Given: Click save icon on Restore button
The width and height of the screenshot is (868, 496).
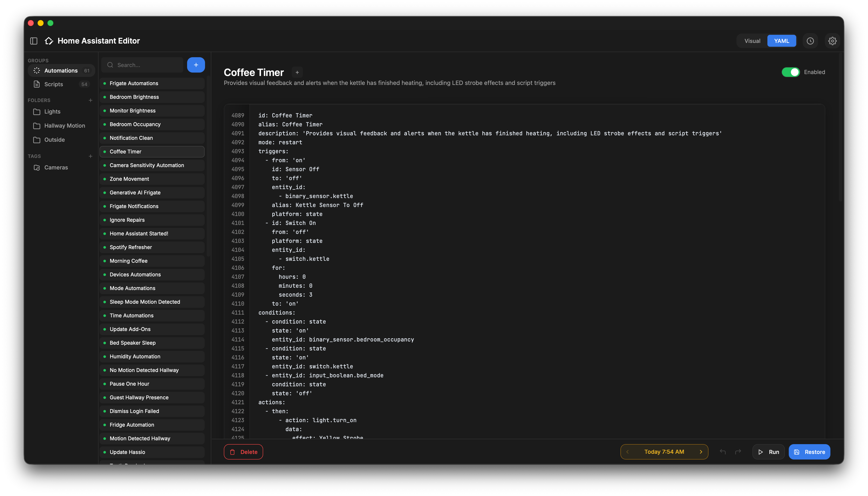Looking at the screenshot, I should coord(796,452).
